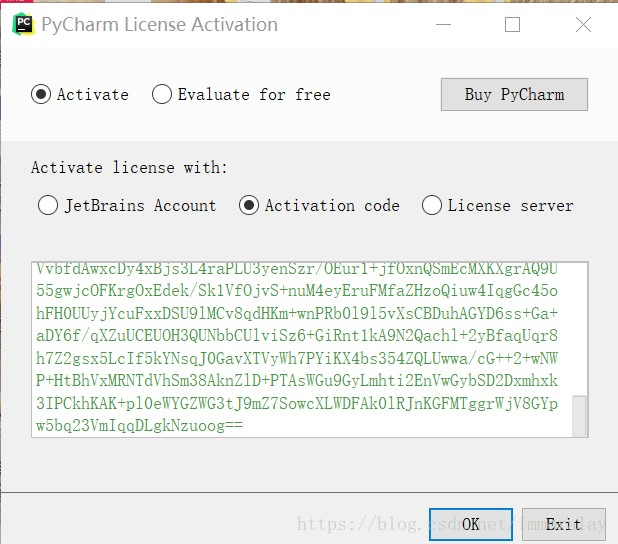Click the PyCharm logo icon in title bar
618x544 pixels.
24,24
